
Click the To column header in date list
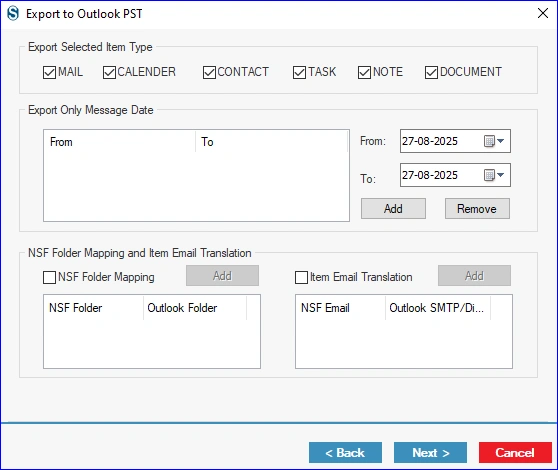271,142
